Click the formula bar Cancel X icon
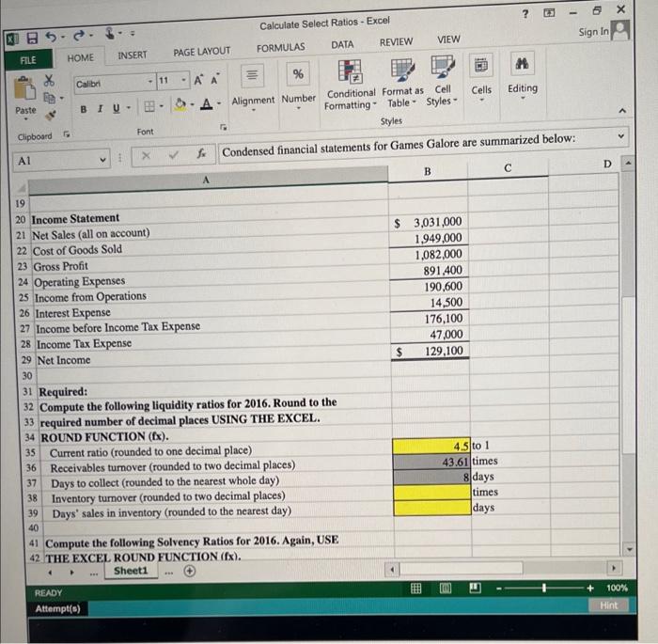This screenshot has height=644, width=658. [146, 156]
